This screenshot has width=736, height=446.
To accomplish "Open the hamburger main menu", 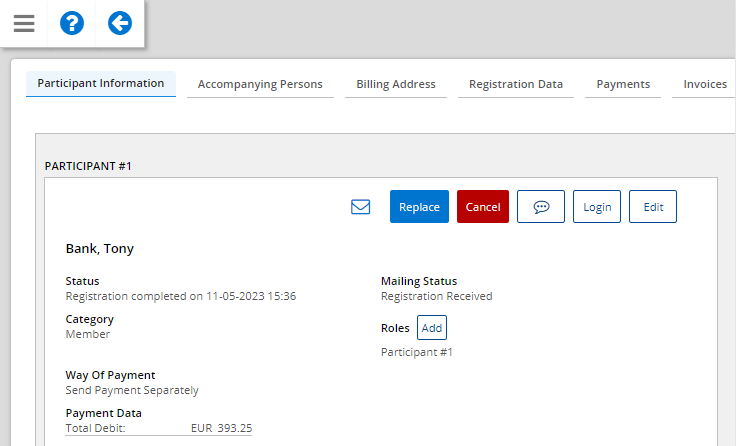I will click(24, 23).
